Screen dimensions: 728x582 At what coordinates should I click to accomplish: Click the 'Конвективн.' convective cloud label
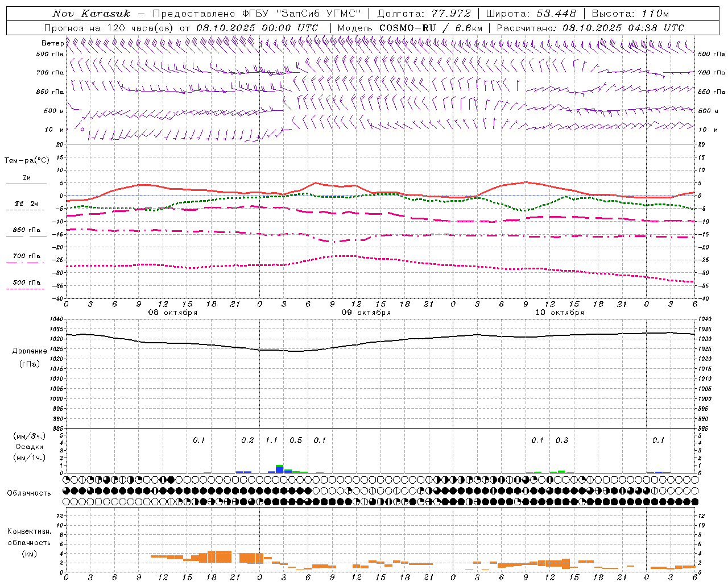29,531
